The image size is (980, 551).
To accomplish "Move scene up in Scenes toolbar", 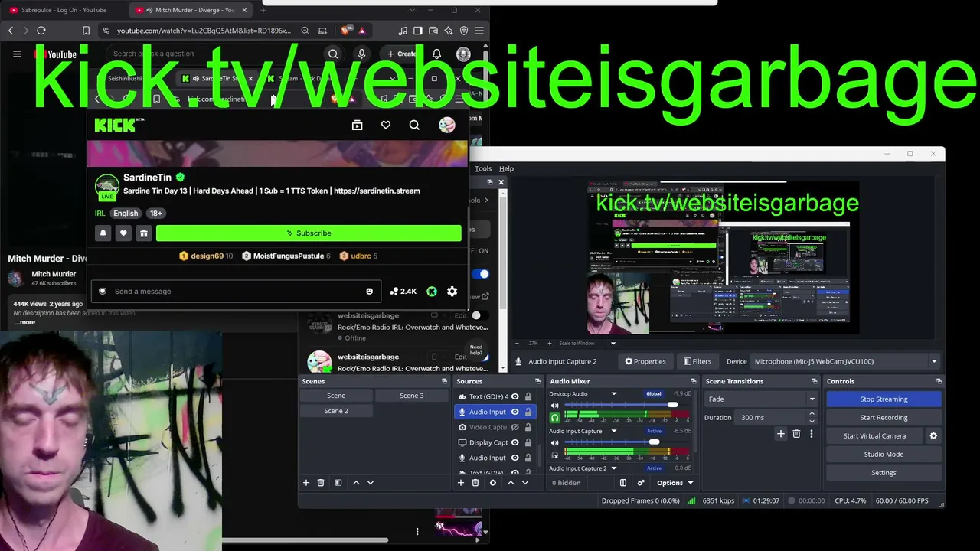I will point(356,483).
